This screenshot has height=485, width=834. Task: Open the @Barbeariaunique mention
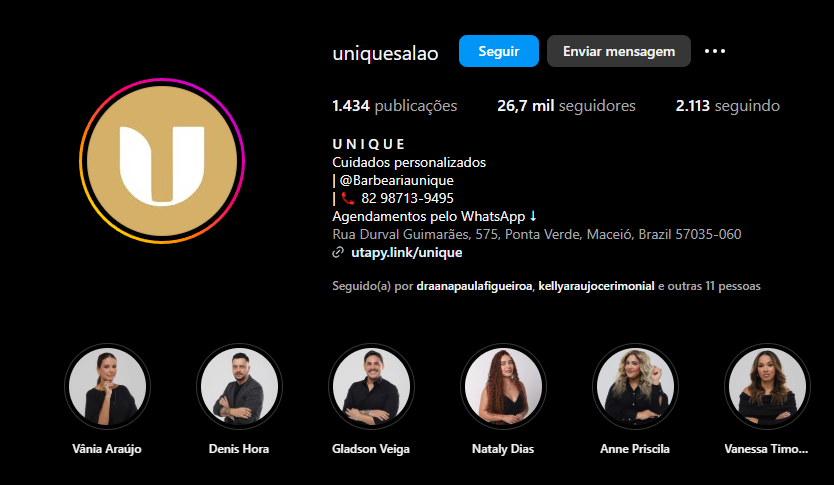pos(396,180)
